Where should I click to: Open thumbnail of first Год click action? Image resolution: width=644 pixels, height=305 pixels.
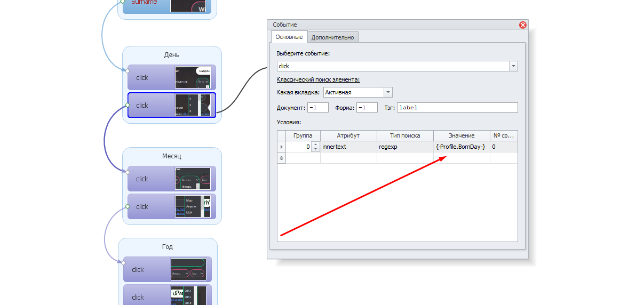pyautogui.click(x=188, y=269)
